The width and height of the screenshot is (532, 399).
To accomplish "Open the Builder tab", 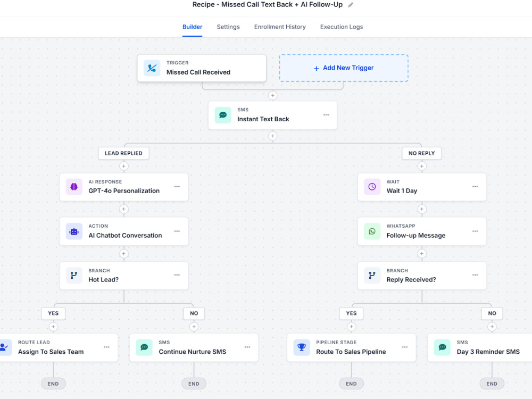I will point(193,27).
